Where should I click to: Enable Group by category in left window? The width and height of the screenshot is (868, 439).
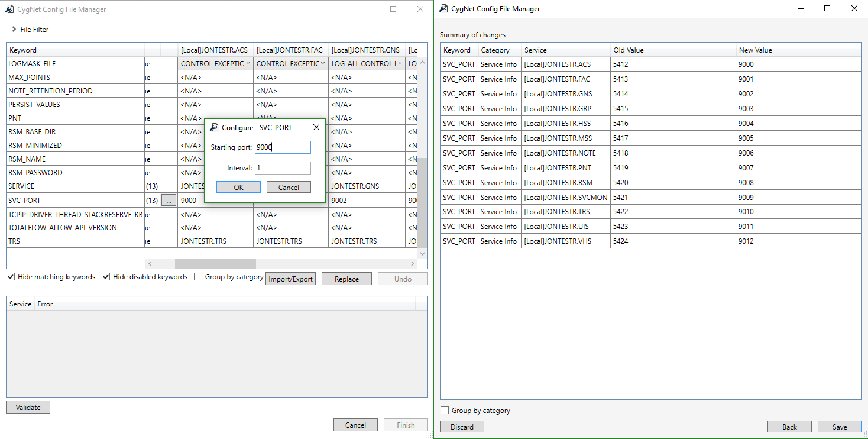coord(198,277)
